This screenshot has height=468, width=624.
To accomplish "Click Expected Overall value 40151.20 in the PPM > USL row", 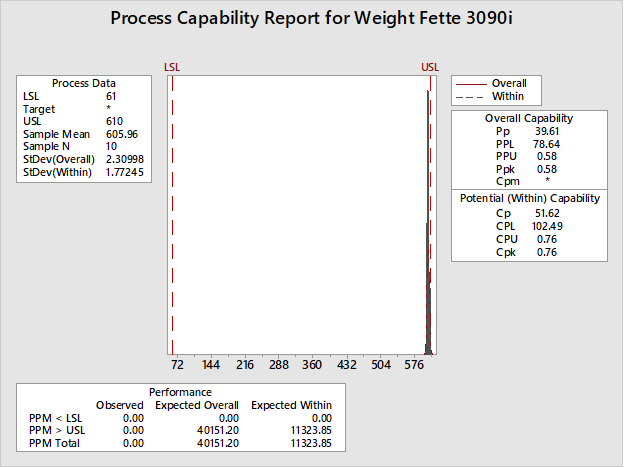I will pyautogui.click(x=218, y=430).
